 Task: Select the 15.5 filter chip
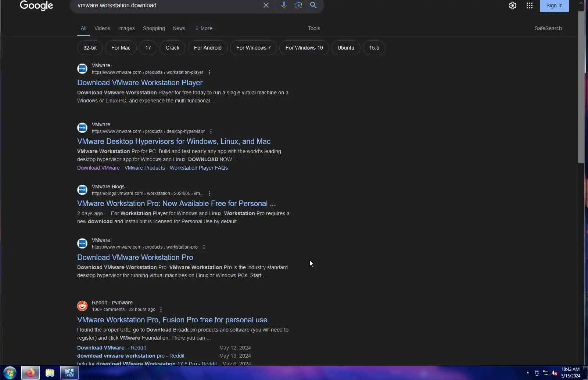coord(374,48)
